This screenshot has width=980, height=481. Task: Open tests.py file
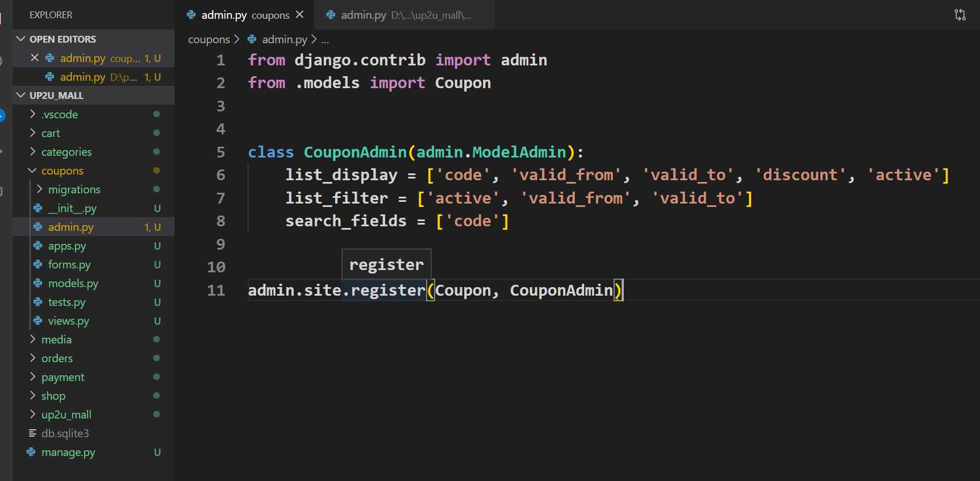(x=94, y=302)
